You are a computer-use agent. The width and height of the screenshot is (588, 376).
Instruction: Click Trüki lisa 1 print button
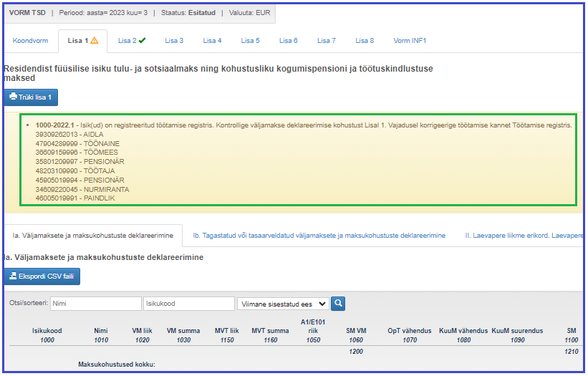tap(31, 97)
